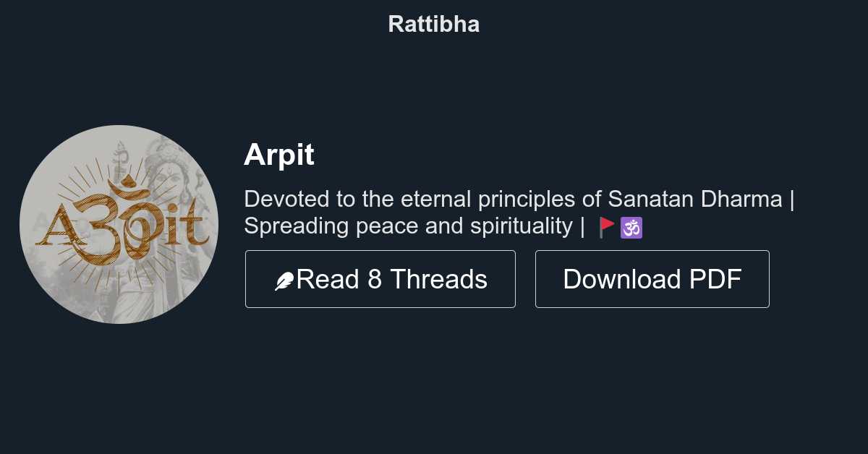Click the words "Sanatan Dharma" in bio
Image resolution: width=868 pixels, height=454 pixels.
click(695, 199)
